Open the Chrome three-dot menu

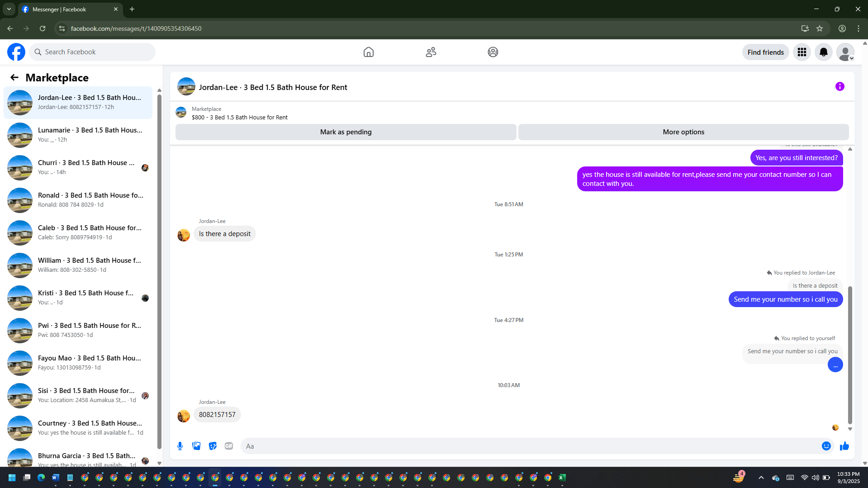(859, 28)
